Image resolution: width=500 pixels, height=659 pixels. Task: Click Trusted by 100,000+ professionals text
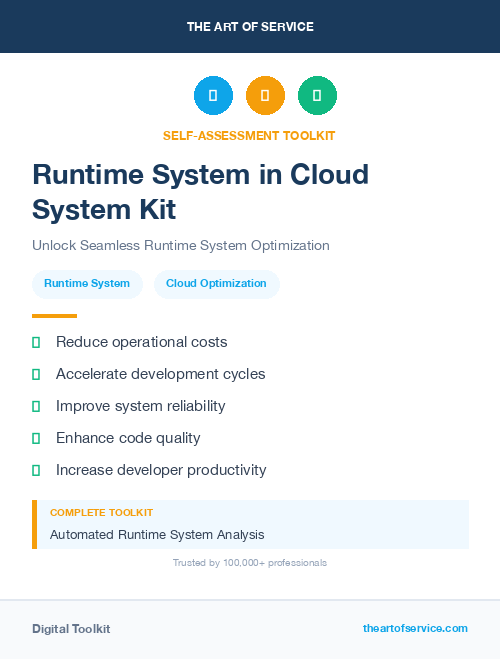coord(250,563)
